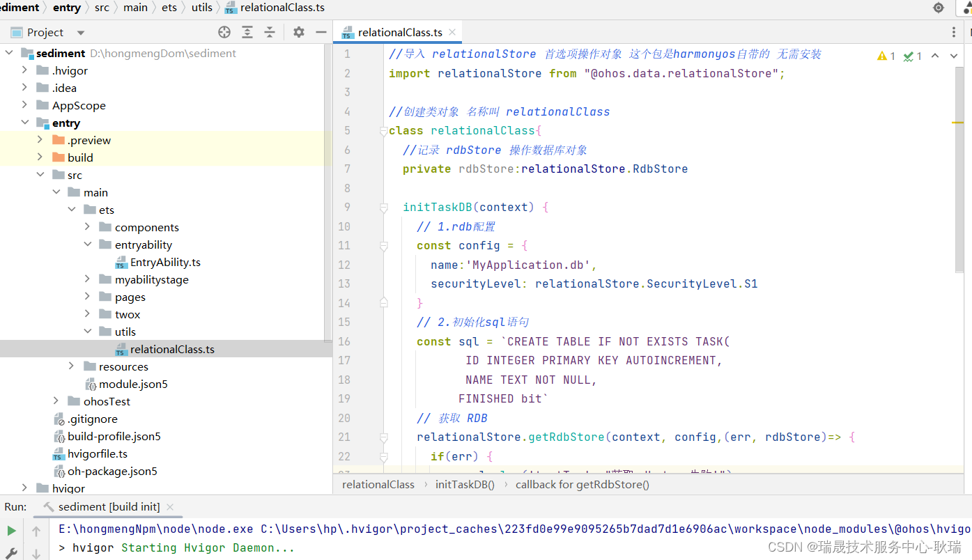Close the sediment [build init] run tab
The width and height of the screenshot is (972, 560).
tap(170, 507)
